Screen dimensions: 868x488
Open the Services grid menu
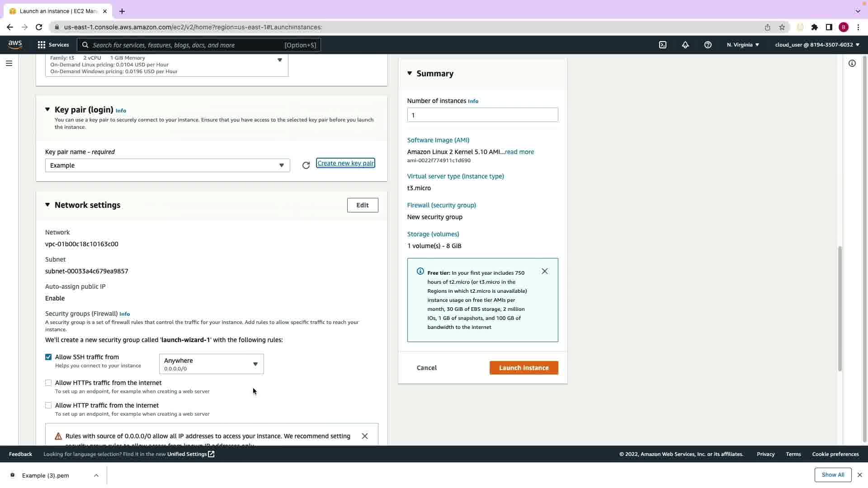click(53, 45)
